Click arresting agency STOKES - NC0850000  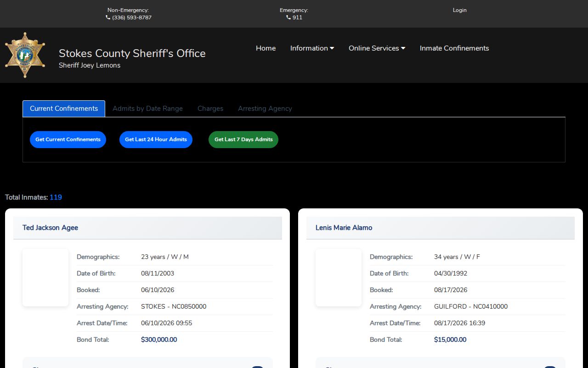[x=174, y=306]
